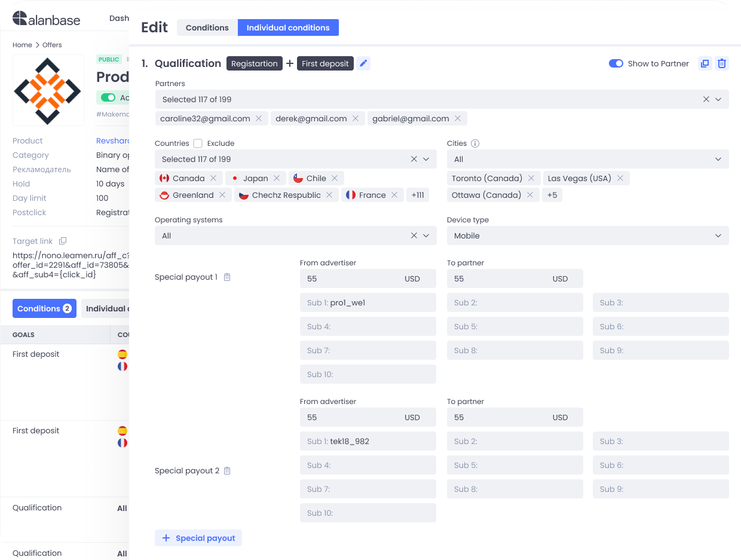The image size is (741, 560).
Task: Delete the Qualification condition via trash icon
Action: pos(722,63)
